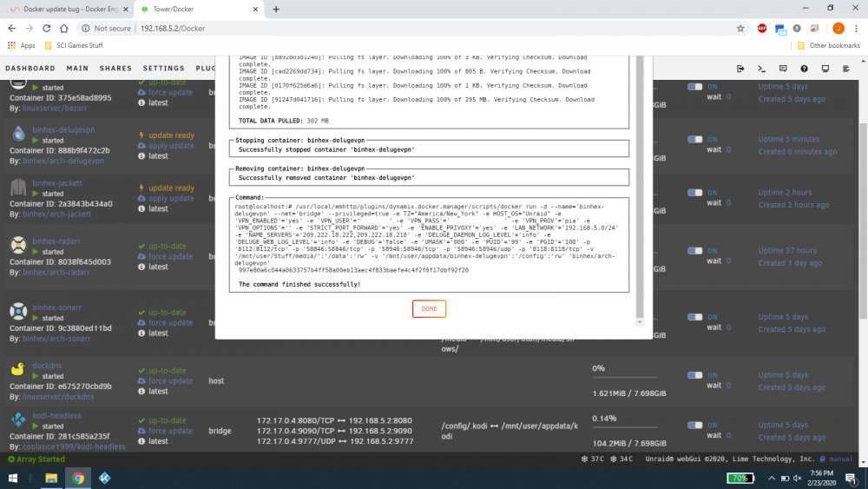Click the binhex-radarr container icon
868x489 pixels.
[18, 245]
